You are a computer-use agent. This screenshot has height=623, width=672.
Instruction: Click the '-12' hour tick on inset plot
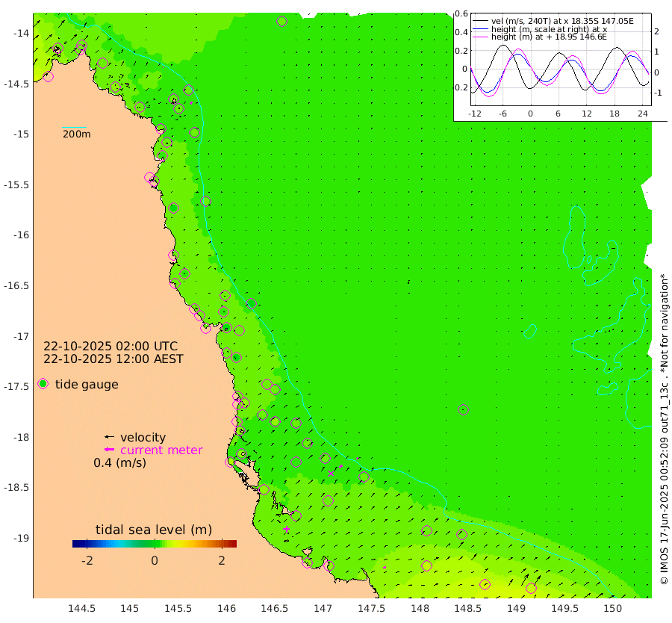pyautogui.click(x=474, y=114)
